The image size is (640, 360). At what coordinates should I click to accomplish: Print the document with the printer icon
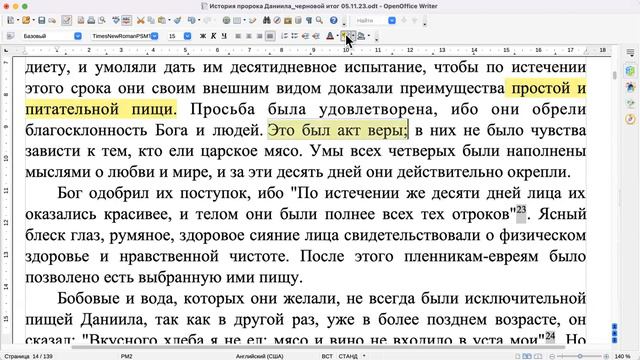(x=91, y=20)
